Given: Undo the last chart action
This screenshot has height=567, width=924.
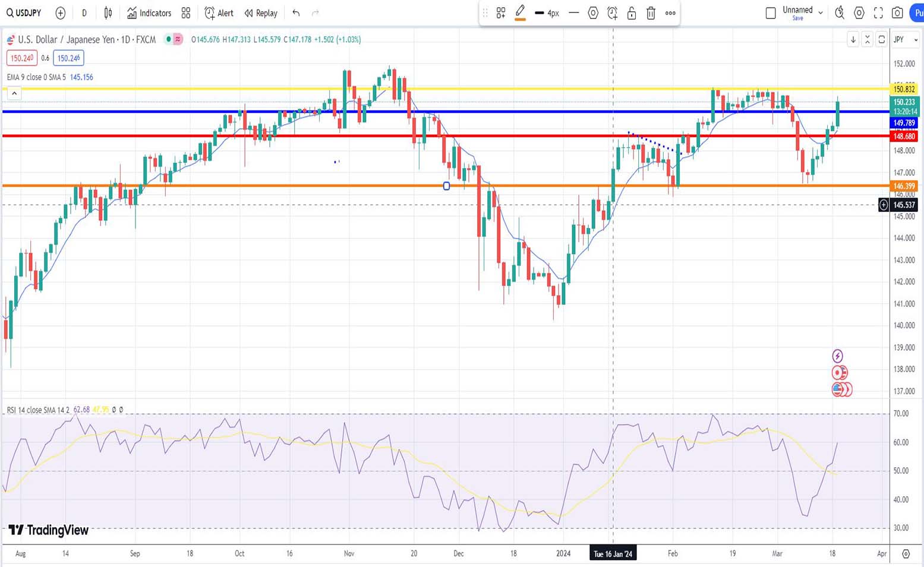Looking at the screenshot, I should coord(296,13).
